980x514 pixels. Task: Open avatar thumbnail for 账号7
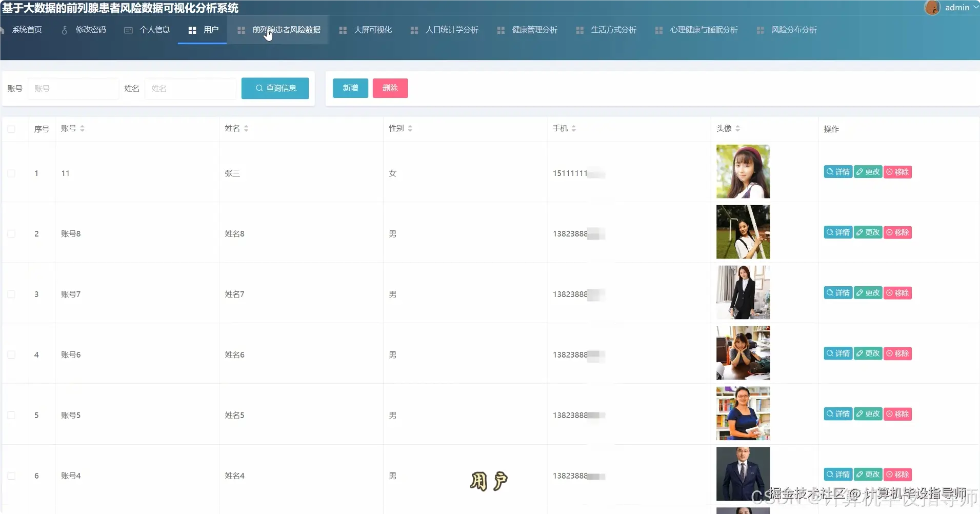743,292
